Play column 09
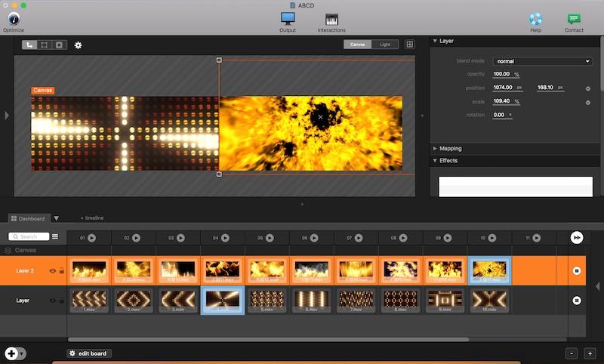This screenshot has height=364, width=604. (448, 238)
